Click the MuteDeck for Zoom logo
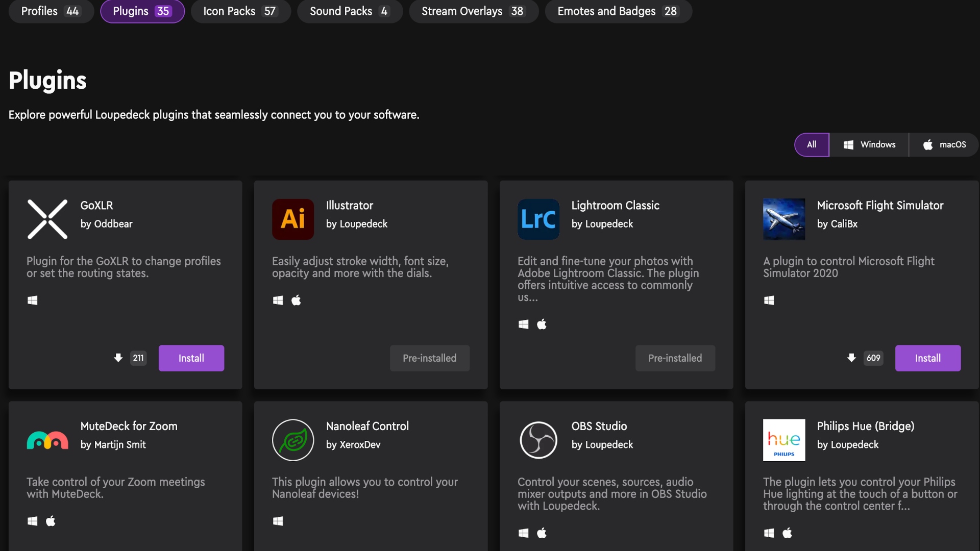This screenshot has height=551, width=980. pyautogui.click(x=47, y=440)
